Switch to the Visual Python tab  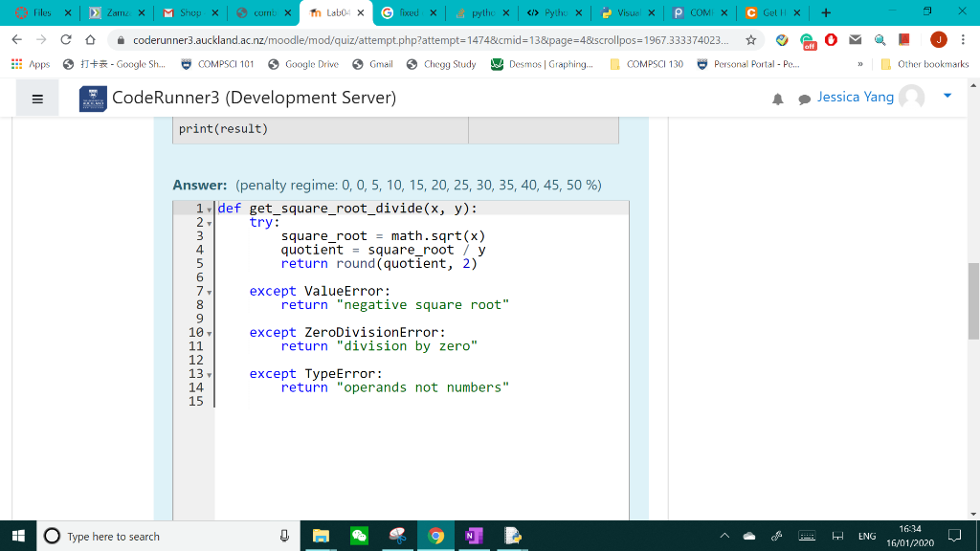click(625, 13)
